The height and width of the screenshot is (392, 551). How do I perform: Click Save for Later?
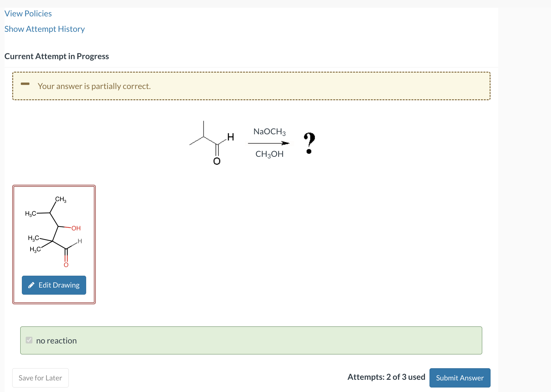click(40, 378)
